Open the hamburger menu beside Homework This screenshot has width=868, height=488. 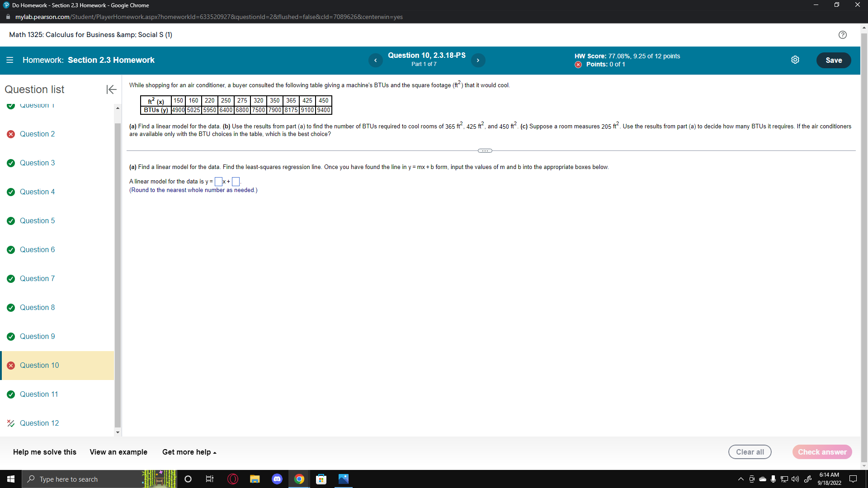coord(9,60)
